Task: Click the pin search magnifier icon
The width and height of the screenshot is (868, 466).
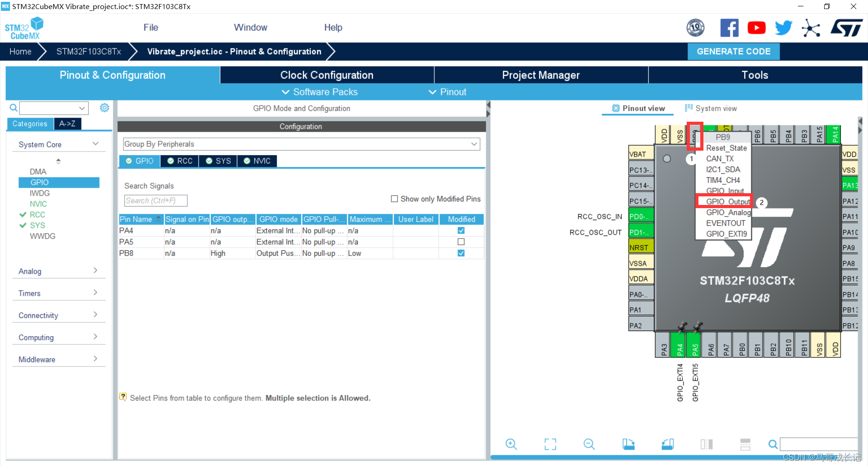Action: 773,444
